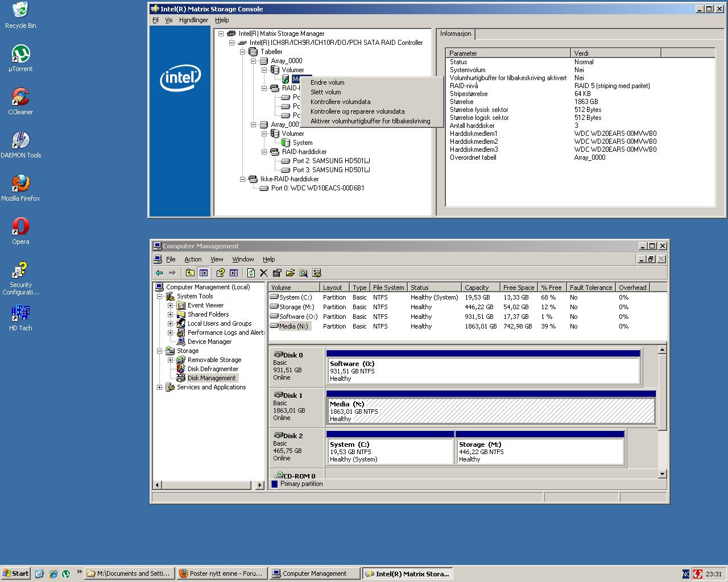Select Disk Defragmenter in console tree

(213, 369)
